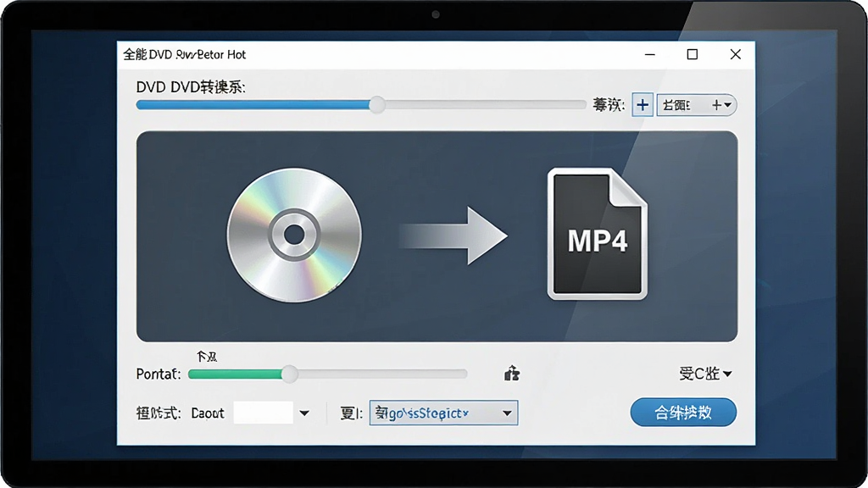Maximize the DVD converter window
868x488 pixels.
(692, 54)
